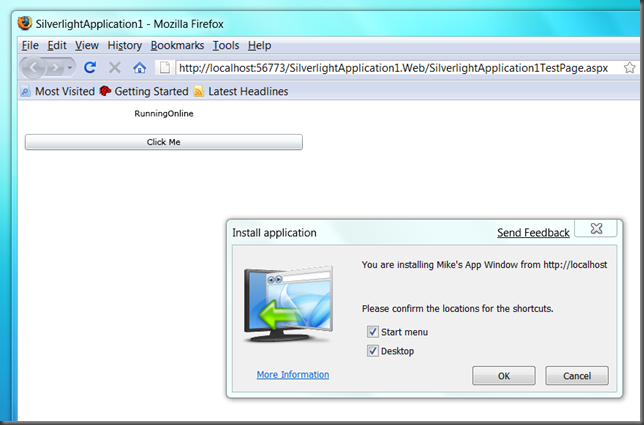Image resolution: width=644 pixels, height=425 pixels.
Task: Click the install application monitor image
Action: pyautogui.click(x=288, y=304)
